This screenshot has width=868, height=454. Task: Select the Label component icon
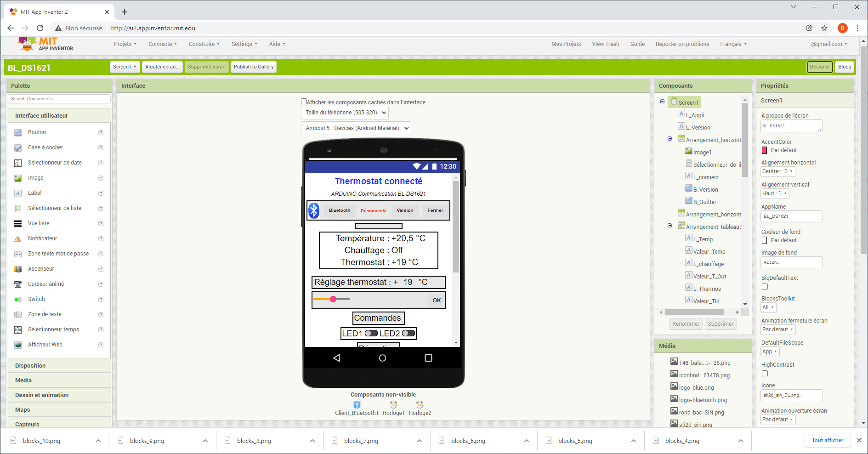click(18, 193)
